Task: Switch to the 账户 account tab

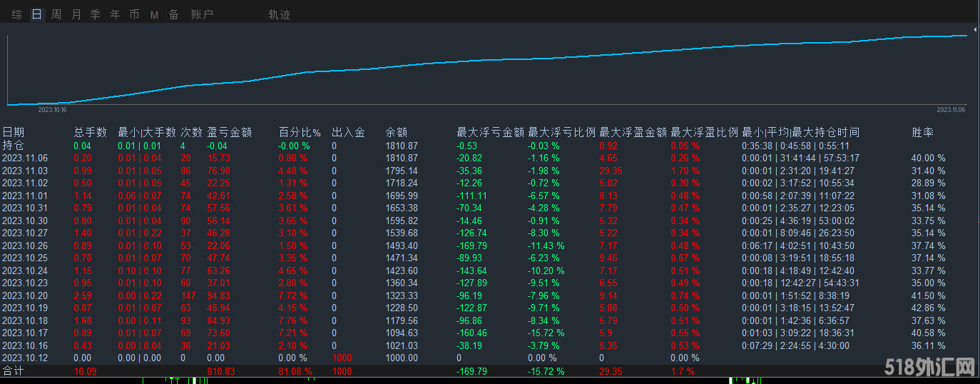Action: coord(202,14)
